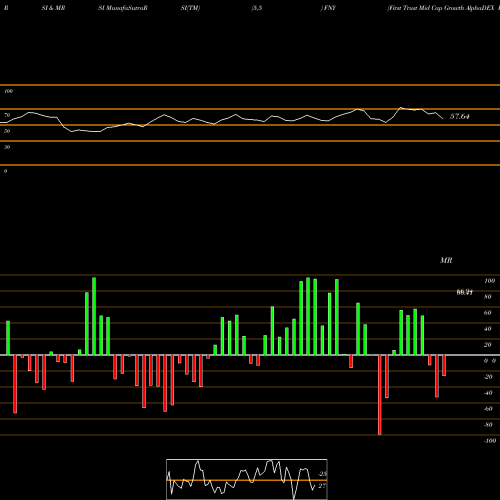
Task: Click the '(5,5' parameter text
Action: (257, 8)
